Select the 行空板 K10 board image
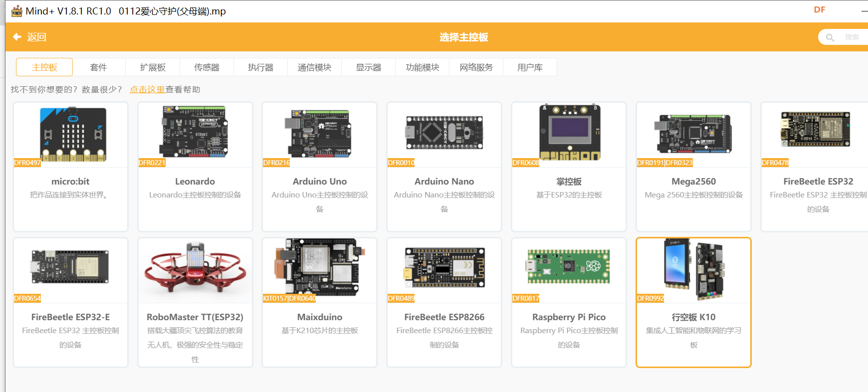Viewport: 868px width, 392px height. click(x=694, y=269)
